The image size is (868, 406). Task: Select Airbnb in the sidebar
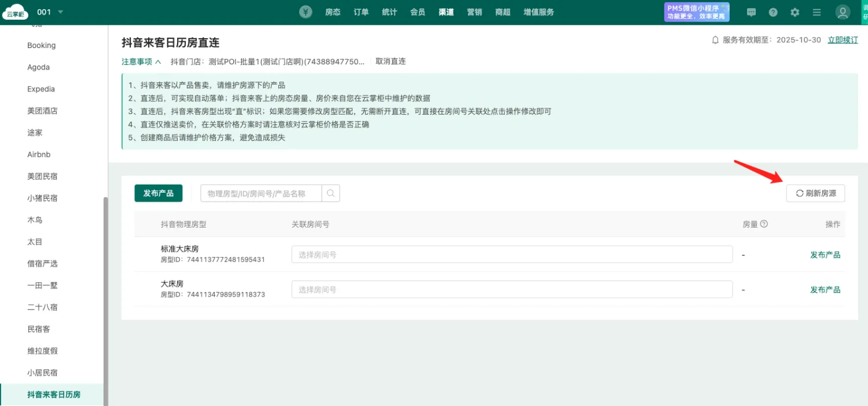tap(39, 155)
